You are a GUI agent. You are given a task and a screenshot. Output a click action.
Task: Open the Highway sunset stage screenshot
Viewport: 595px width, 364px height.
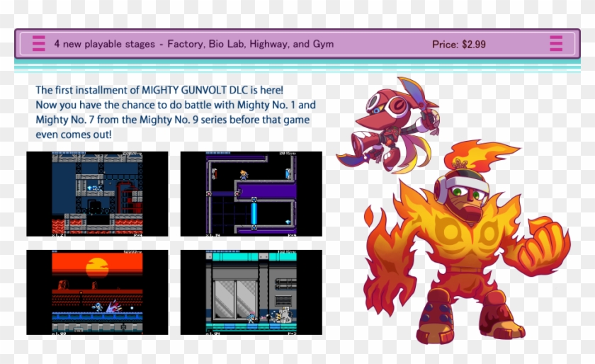[97, 292]
